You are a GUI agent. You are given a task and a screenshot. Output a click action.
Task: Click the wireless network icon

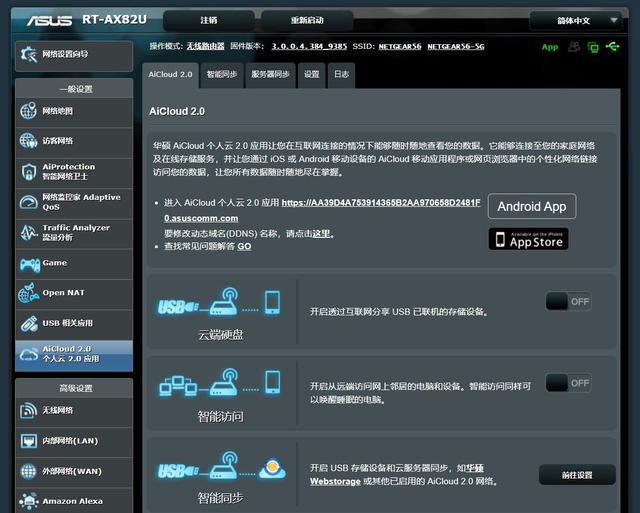click(29, 410)
